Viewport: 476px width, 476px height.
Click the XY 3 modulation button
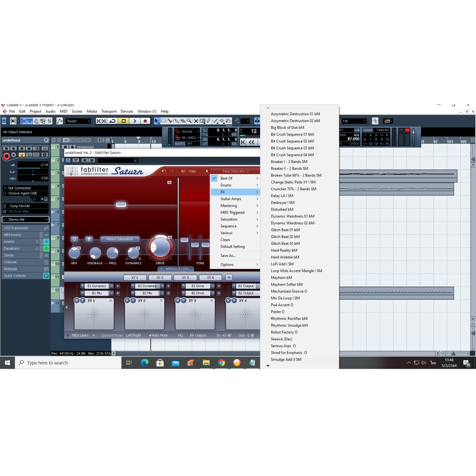(185, 278)
